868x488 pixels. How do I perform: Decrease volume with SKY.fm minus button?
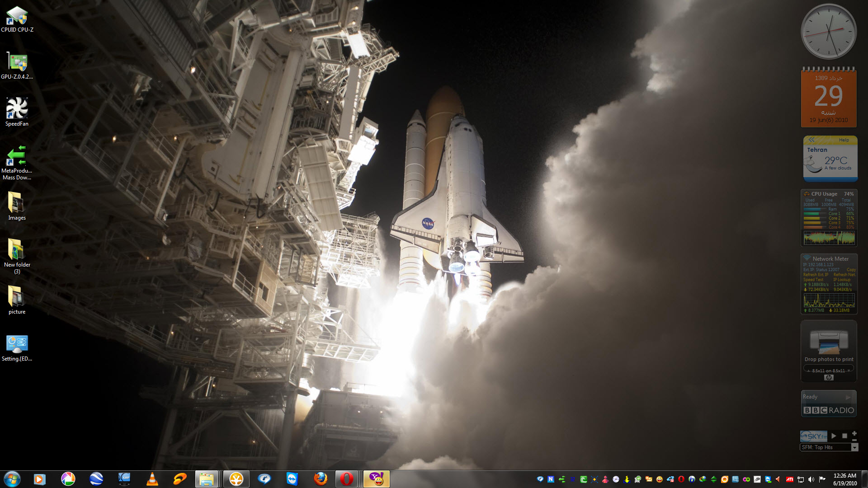(x=854, y=440)
